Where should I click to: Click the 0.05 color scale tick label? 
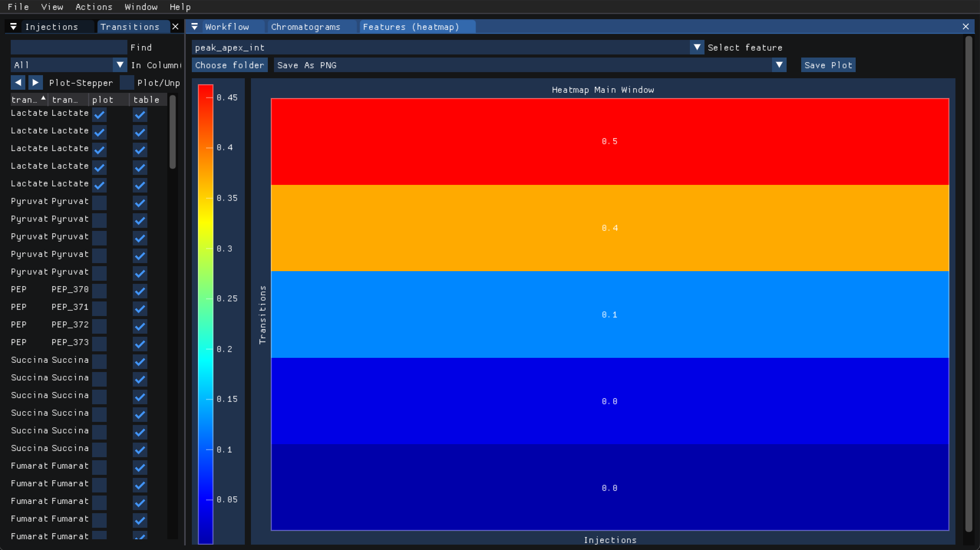point(227,499)
